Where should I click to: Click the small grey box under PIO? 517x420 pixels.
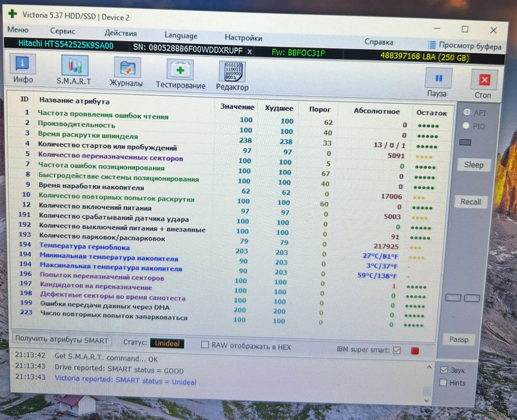coord(465,142)
